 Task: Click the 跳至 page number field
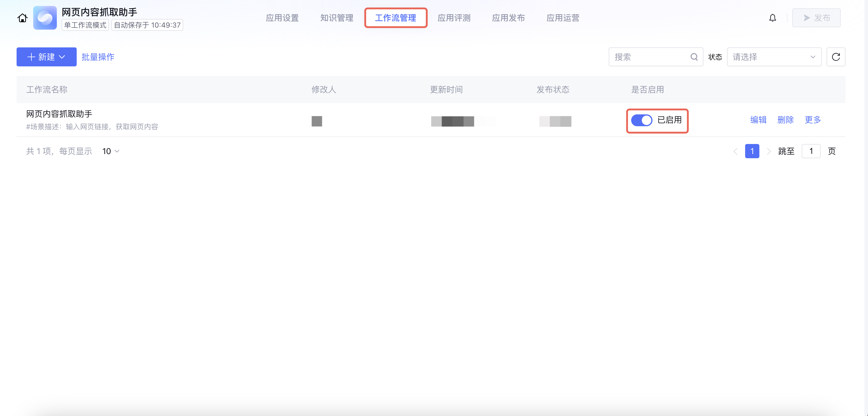811,151
